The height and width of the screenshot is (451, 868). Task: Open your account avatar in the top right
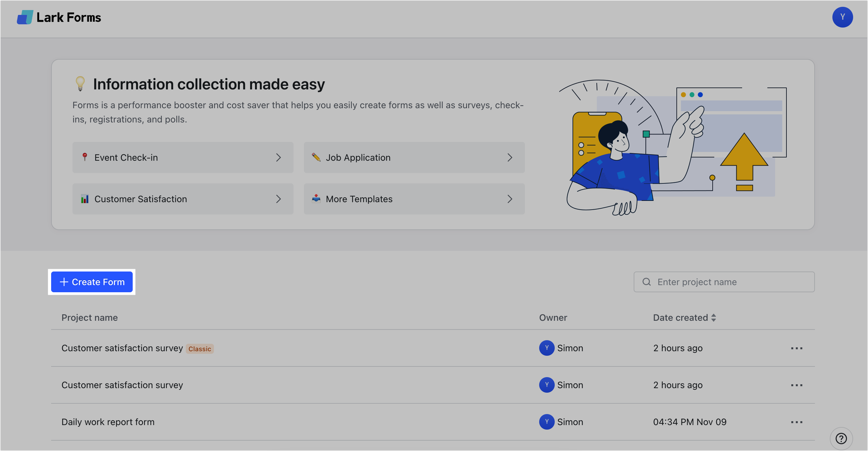coord(842,17)
